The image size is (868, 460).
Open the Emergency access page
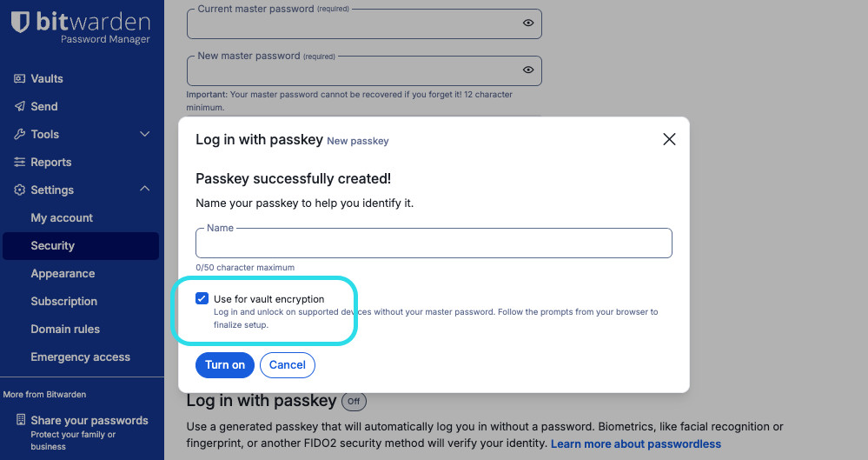(80, 357)
